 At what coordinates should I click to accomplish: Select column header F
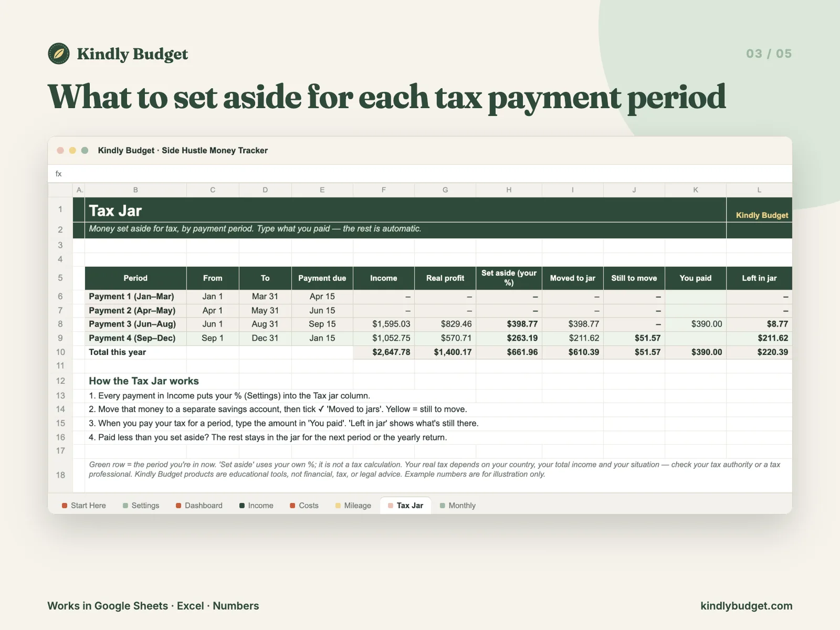384,190
